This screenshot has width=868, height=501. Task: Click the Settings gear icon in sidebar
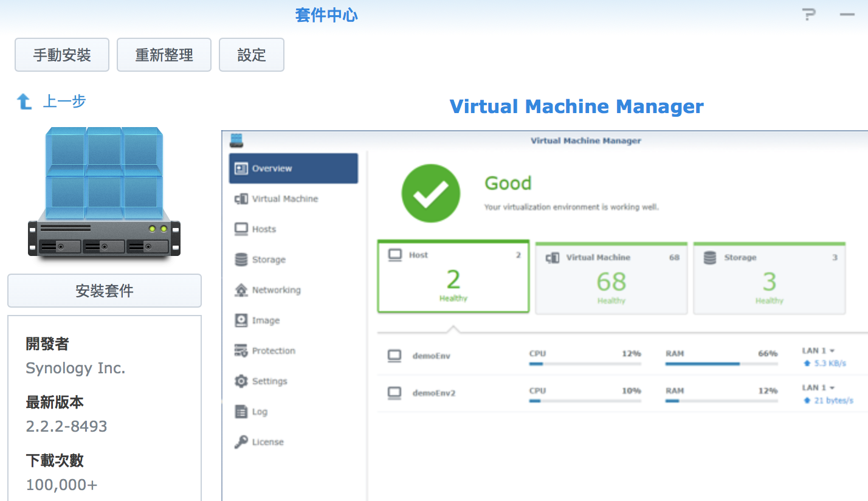click(241, 381)
